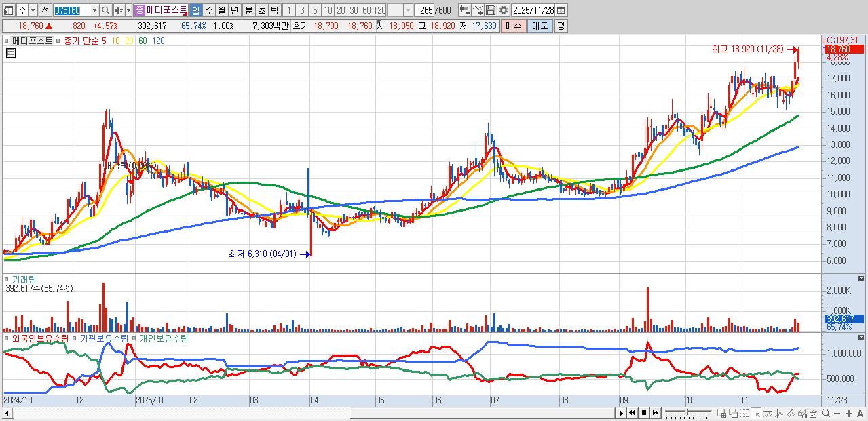
Task: Click the crosshair line tool icon at bottom
Action: 756,414
